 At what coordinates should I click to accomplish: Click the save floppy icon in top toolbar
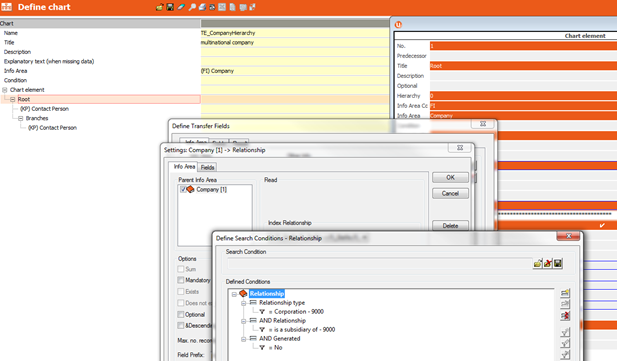click(x=170, y=7)
